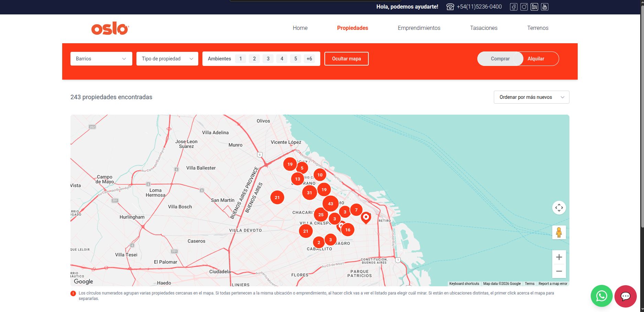This screenshot has width=644, height=312.
Task: Click map cluster marker 43
Action: tap(331, 204)
